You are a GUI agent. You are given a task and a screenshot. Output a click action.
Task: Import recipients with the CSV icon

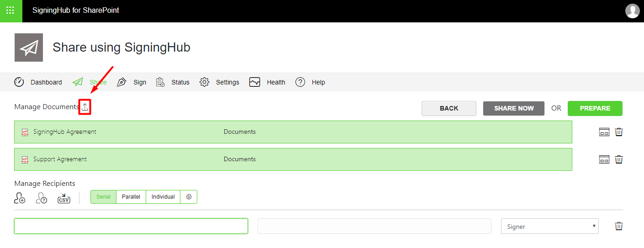(x=63, y=198)
